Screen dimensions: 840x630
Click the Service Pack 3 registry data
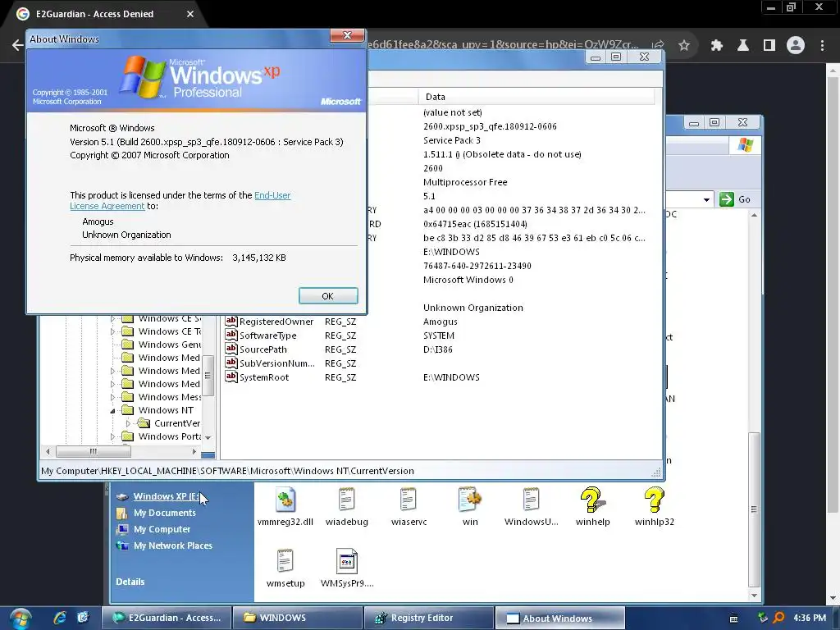[x=452, y=140]
